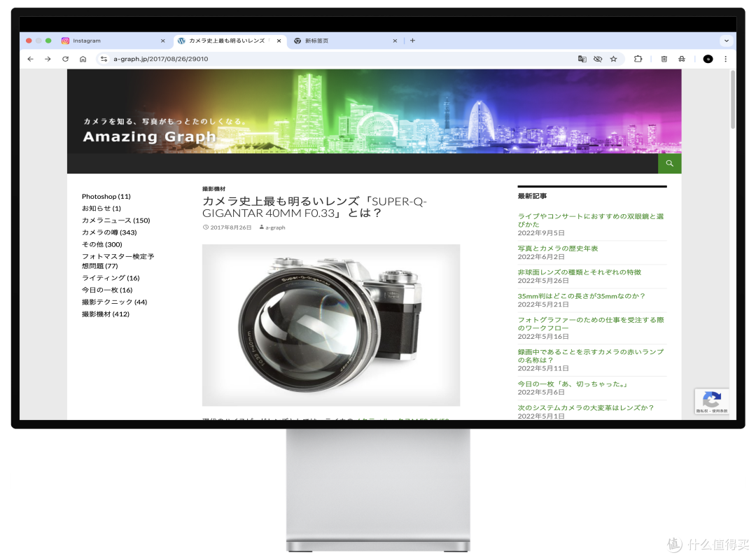Open 非球面レンズの種類とそれぞれの特徴 article
The height and width of the screenshot is (560, 756).
pyautogui.click(x=579, y=272)
